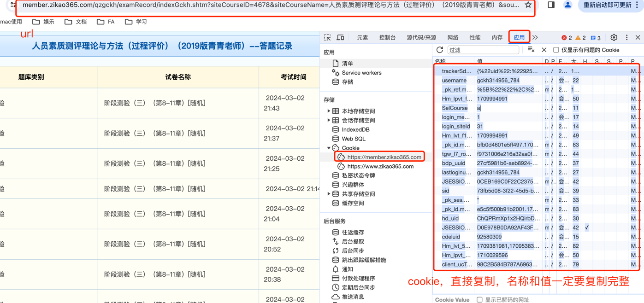The image size is (644, 303).
Task: Open 往返缓存 background service
Action: (353, 233)
